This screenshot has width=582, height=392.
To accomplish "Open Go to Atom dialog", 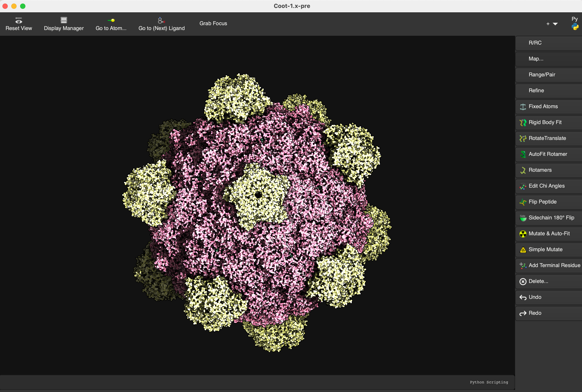I will (x=111, y=24).
